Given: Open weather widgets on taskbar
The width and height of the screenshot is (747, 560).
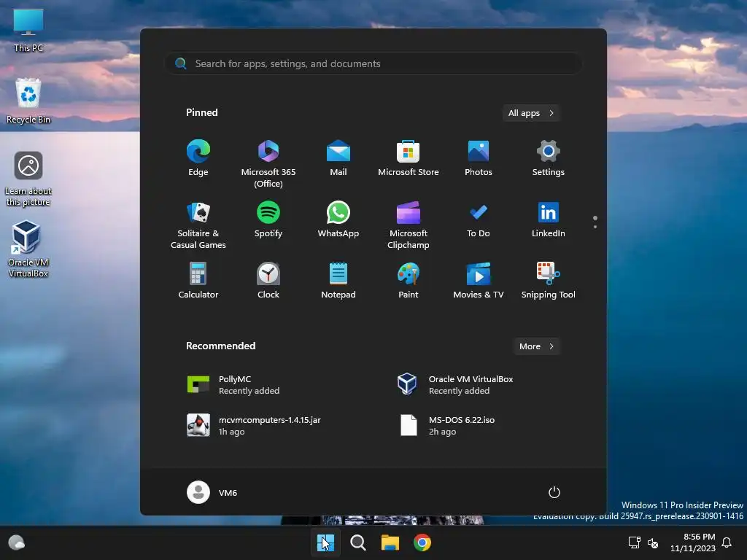Looking at the screenshot, I should (x=17, y=542).
